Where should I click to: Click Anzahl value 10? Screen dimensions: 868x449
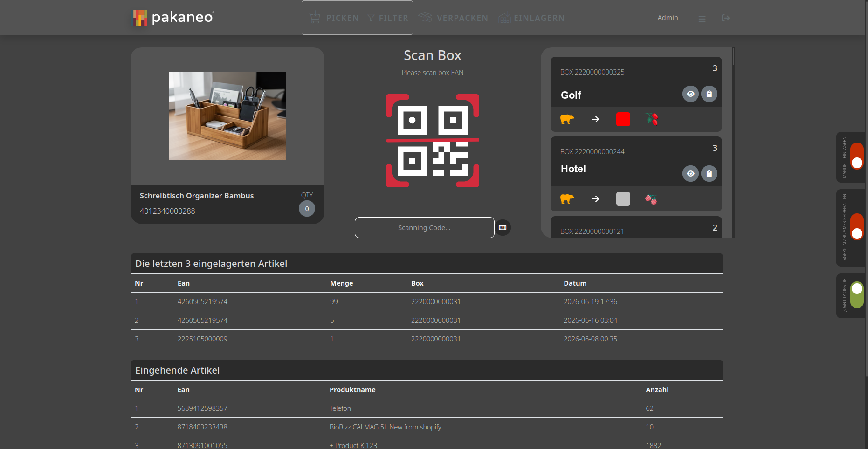[649, 427]
